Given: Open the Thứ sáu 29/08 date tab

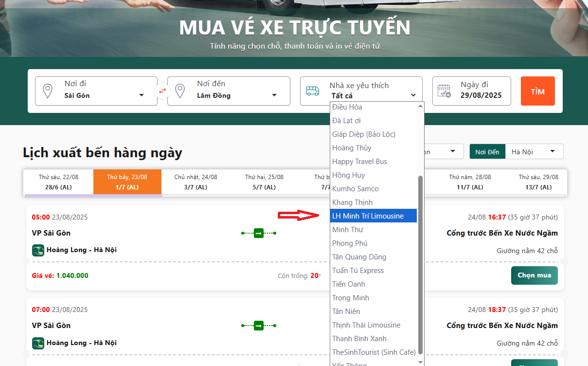Looking at the screenshot, I should click(538, 182).
